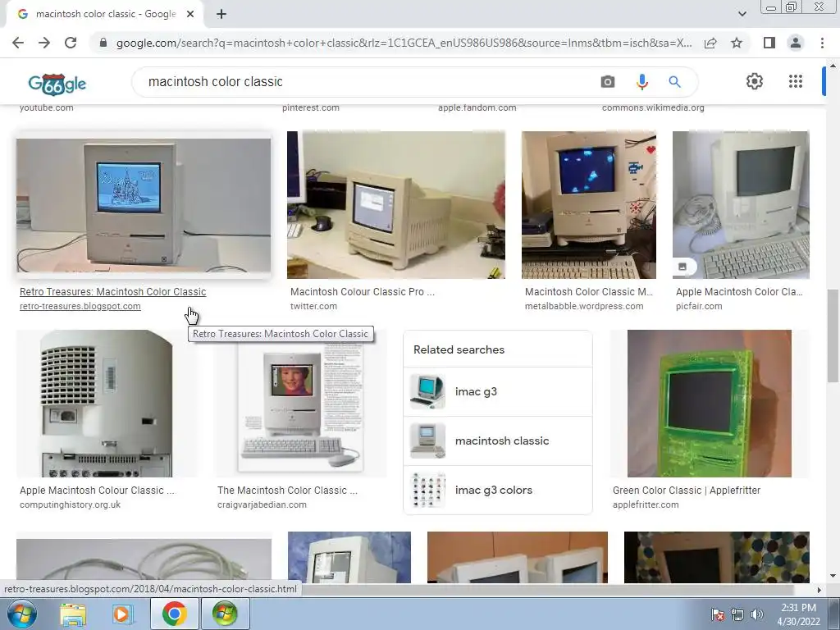
Task: Bookmark this page with the star icon
Action: (x=737, y=43)
